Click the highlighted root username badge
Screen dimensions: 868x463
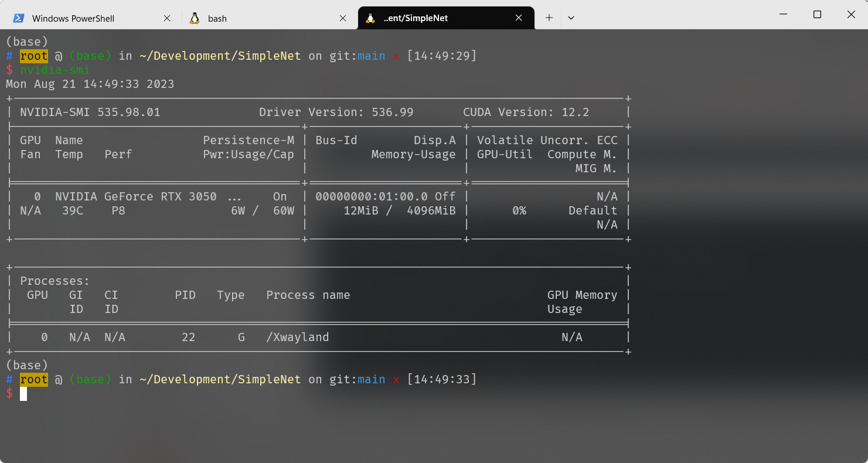coord(33,55)
